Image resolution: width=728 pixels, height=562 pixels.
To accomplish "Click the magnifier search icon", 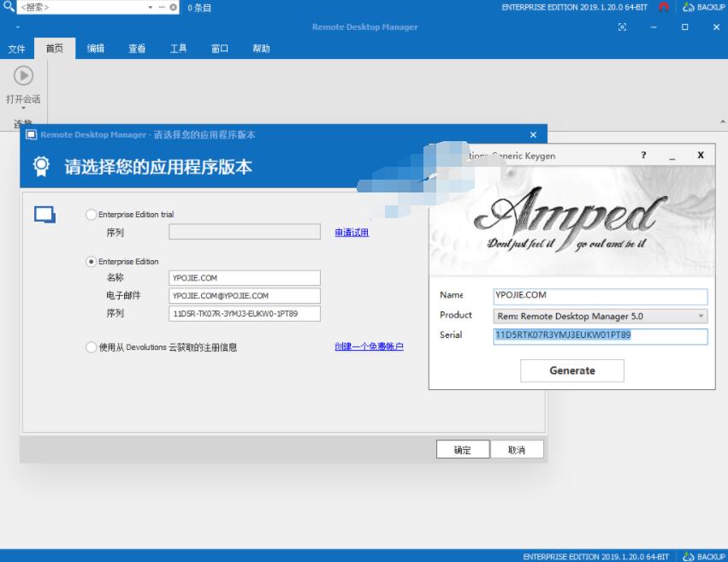I will [9, 7].
